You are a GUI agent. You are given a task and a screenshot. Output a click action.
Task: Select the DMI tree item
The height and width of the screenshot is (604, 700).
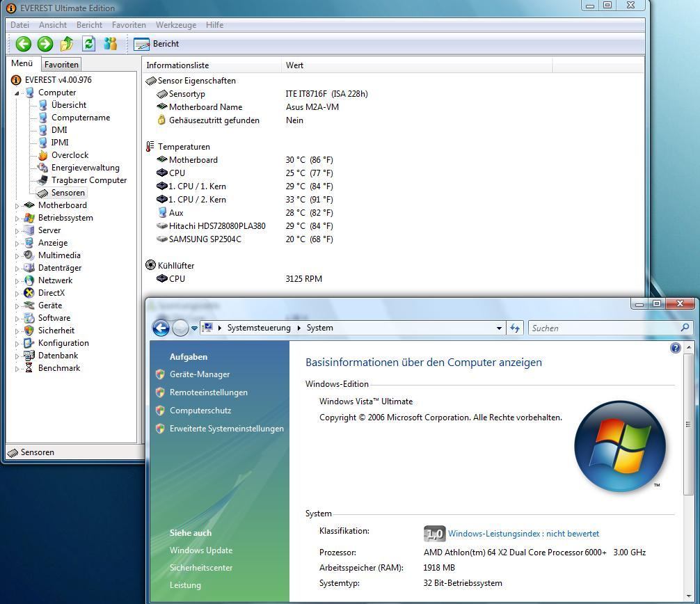(x=59, y=130)
